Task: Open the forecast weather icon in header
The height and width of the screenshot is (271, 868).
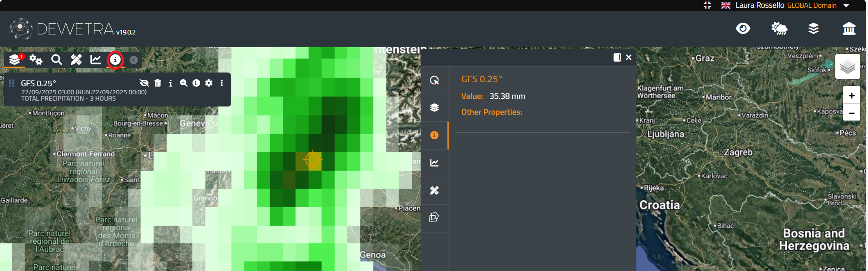Action: [x=779, y=29]
